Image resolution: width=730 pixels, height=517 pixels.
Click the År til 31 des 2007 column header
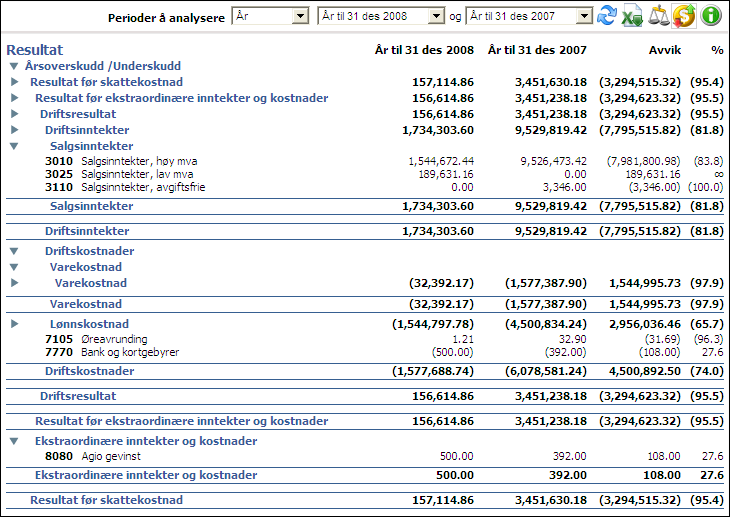point(537,50)
